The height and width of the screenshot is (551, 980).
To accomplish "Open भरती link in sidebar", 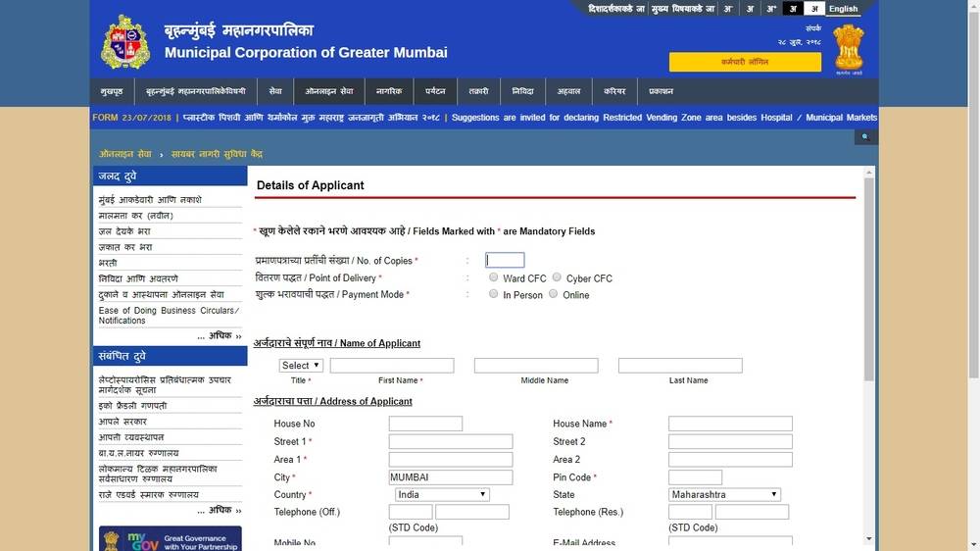I will (x=108, y=263).
